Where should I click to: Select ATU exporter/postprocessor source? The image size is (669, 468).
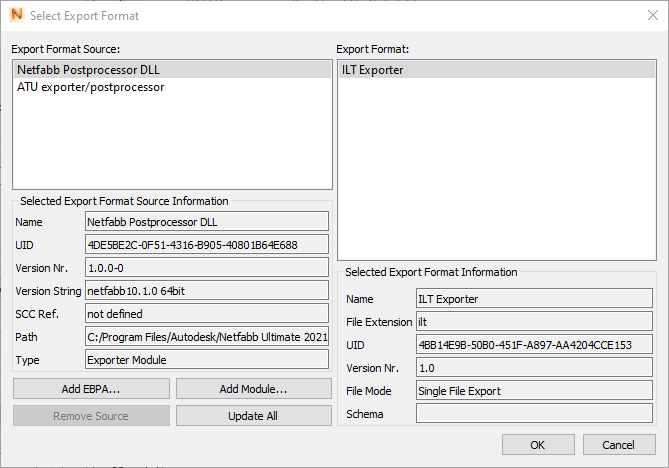pos(90,87)
